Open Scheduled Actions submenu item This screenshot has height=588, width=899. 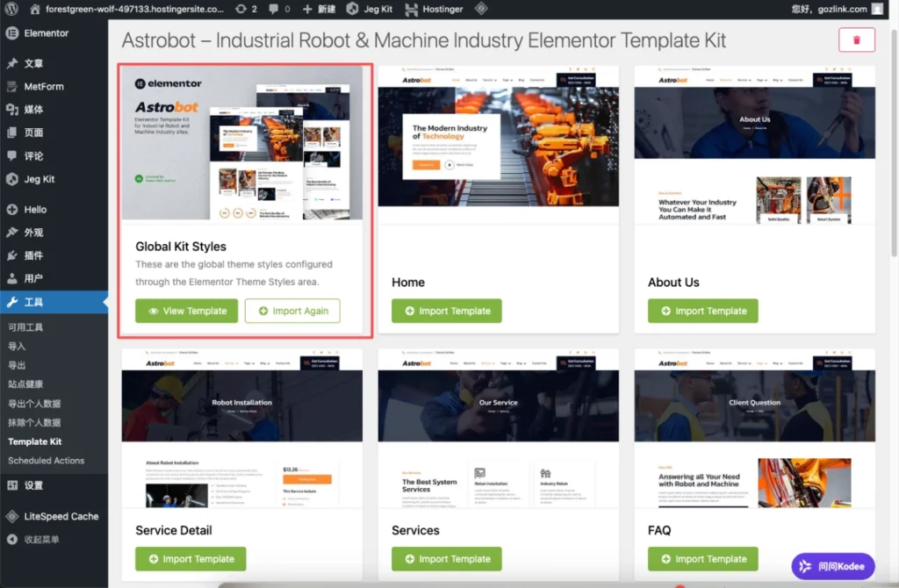click(46, 461)
